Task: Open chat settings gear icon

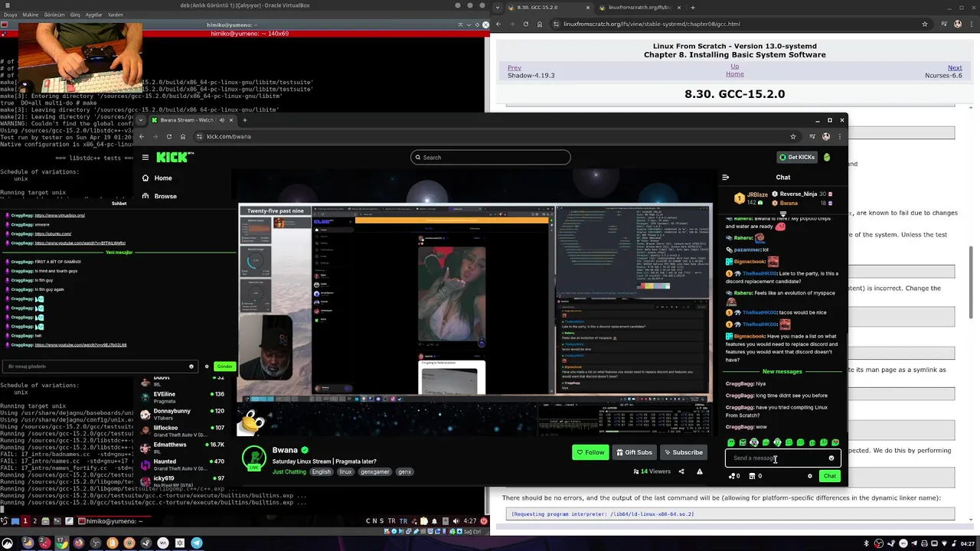Action: pos(810,476)
